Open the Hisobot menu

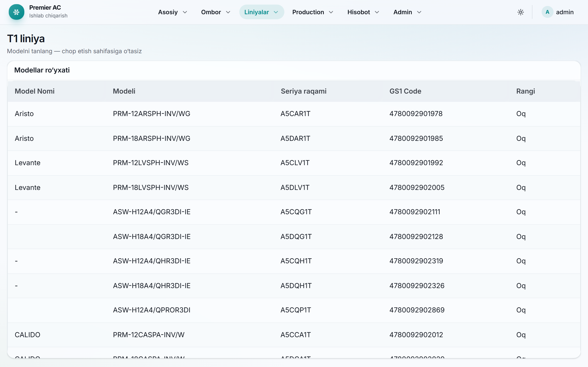pyautogui.click(x=363, y=12)
